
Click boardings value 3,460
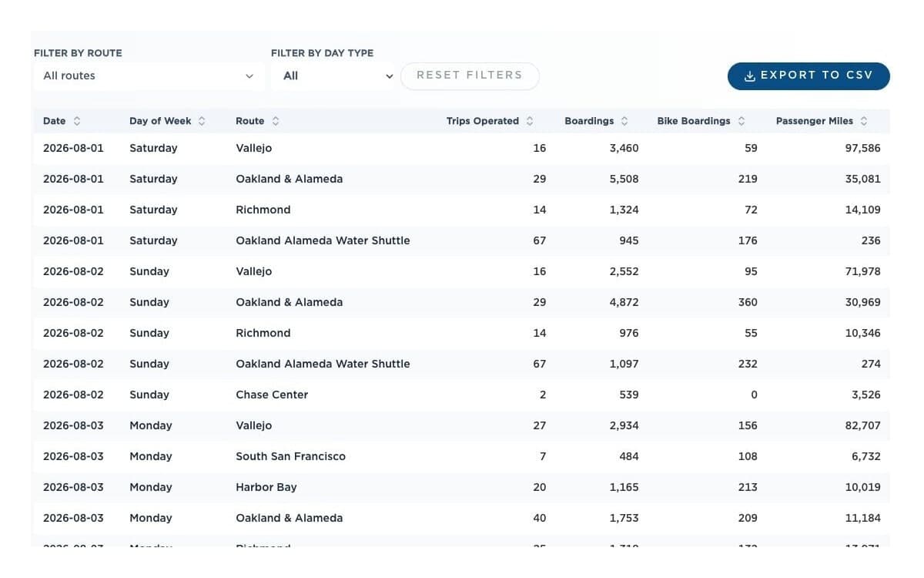(x=624, y=148)
